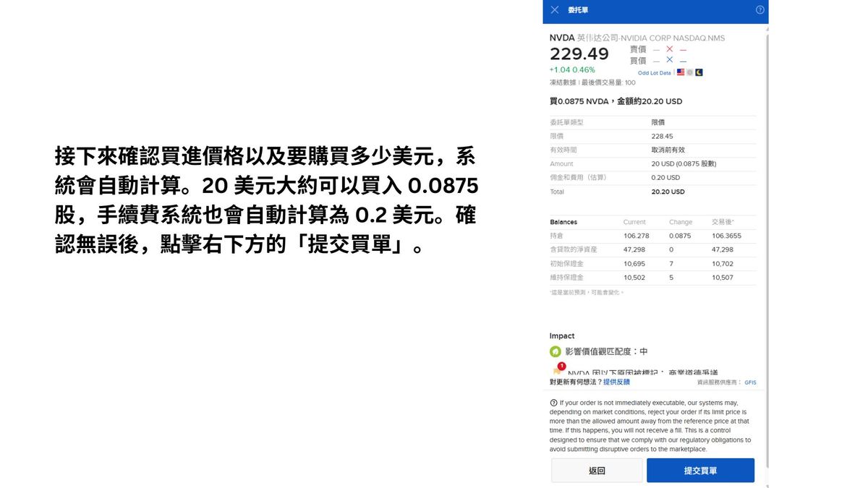
Task: Close the 委托單 order panel with the X icon
Action: (555, 10)
